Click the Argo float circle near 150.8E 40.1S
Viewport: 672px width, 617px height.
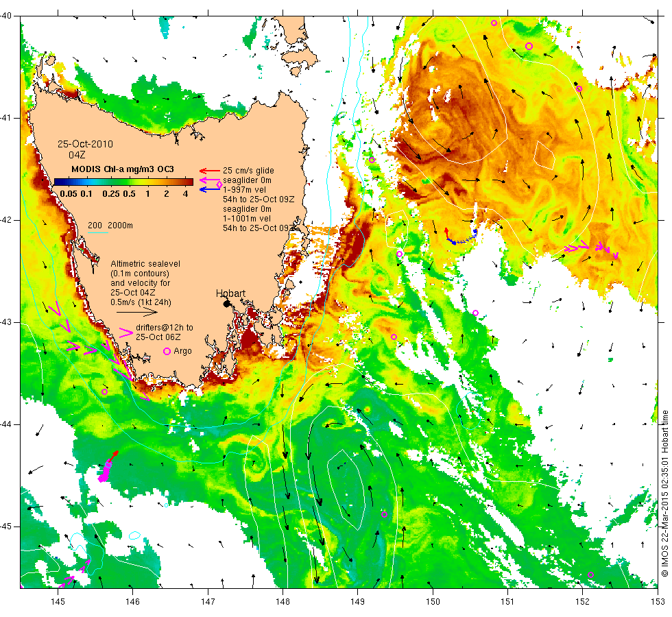click(494, 23)
